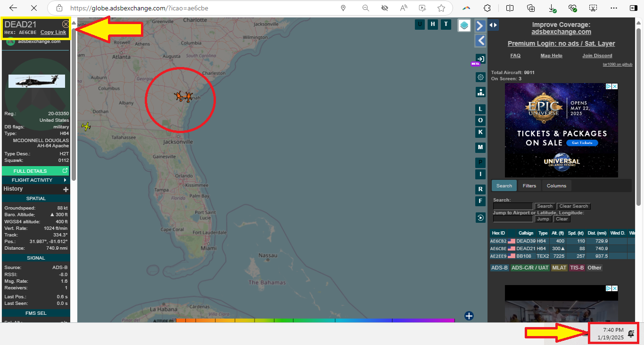Toggle the I map option

click(480, 174)
